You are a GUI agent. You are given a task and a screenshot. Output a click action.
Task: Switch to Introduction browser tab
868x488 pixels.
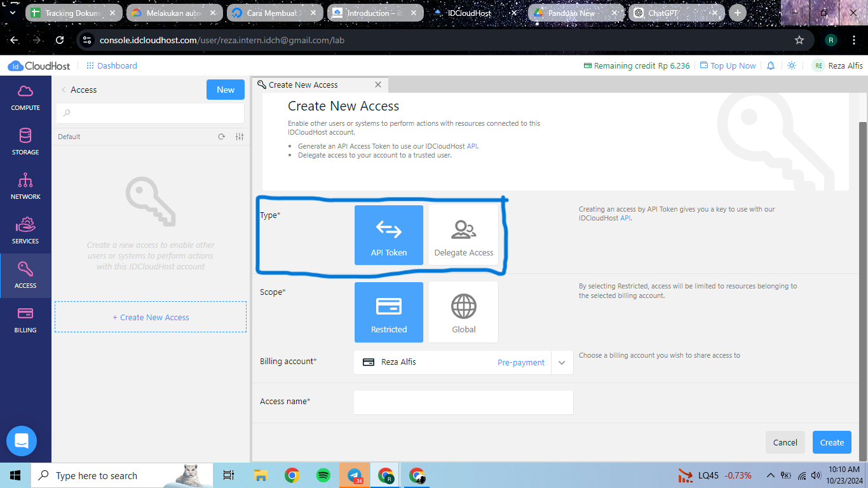click(374, 13)
